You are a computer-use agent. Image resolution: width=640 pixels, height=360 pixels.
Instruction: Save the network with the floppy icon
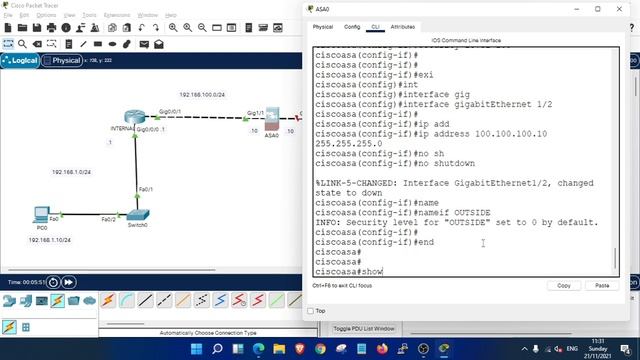(37, 28)
